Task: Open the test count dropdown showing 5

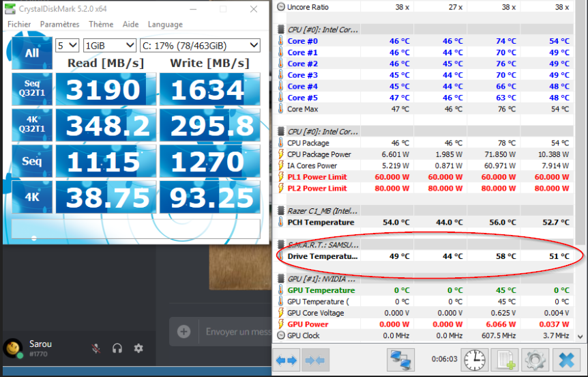Action: (67, 46)
